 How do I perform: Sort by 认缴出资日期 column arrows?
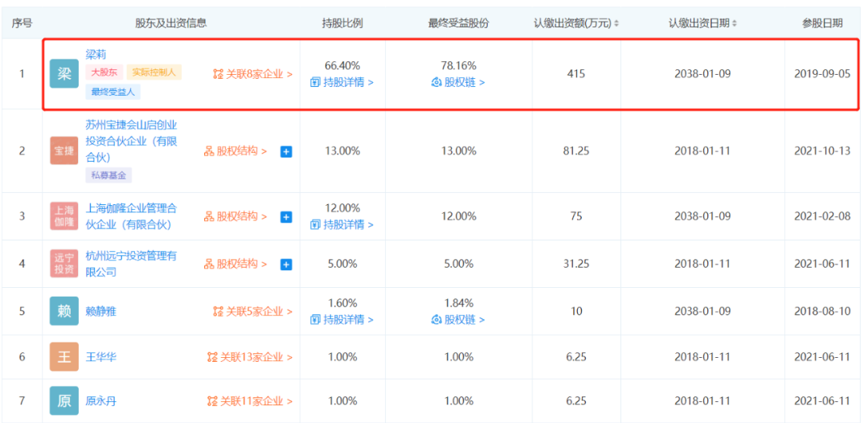click(x=735, y=23)
